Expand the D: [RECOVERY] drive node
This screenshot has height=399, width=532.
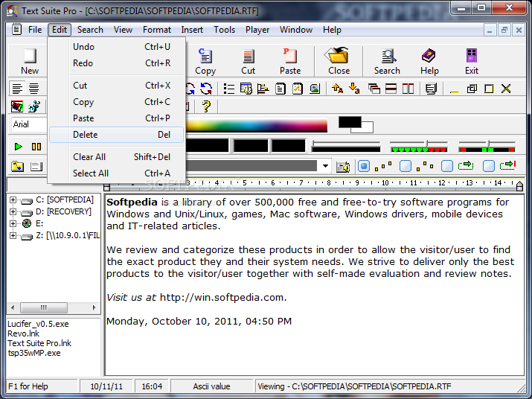tap(13, 211)
